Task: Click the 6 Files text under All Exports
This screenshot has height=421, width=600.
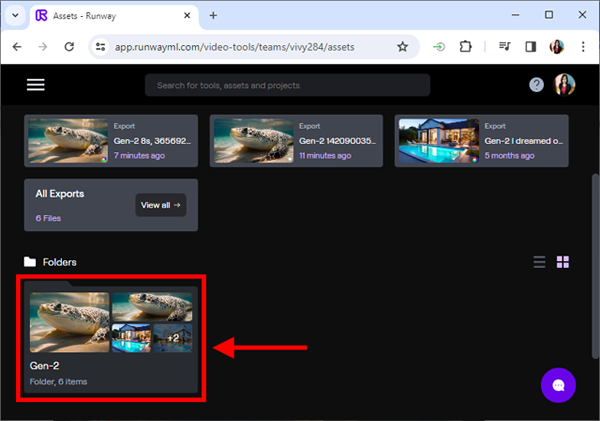Action: pos(48,218)
